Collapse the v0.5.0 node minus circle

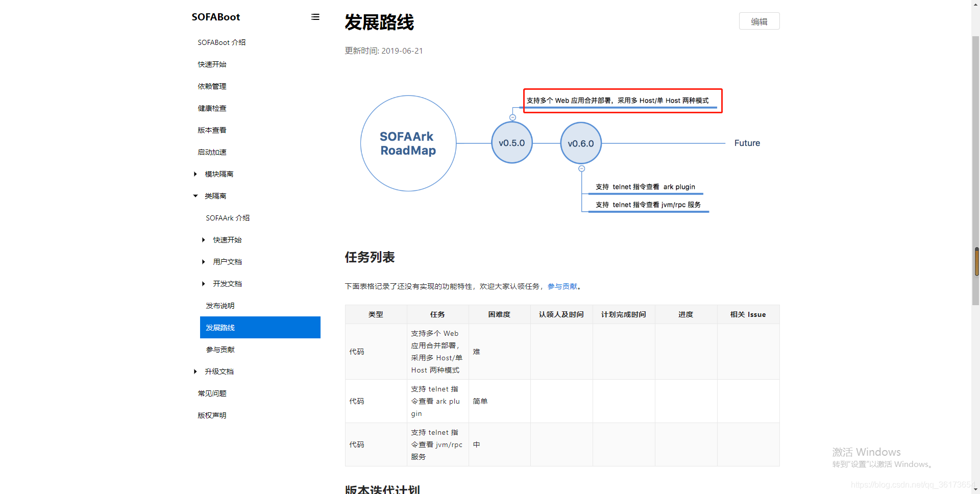coord(512,117)
